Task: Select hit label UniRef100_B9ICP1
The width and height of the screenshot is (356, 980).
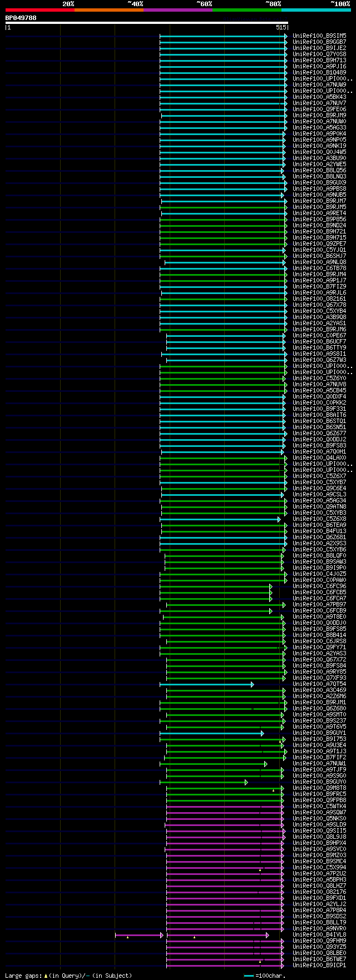Action: point(319,965)
